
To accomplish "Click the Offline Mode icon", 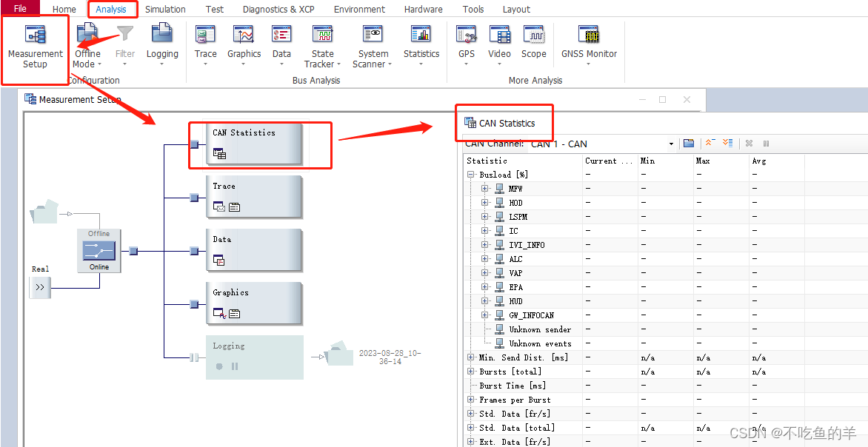I will 87,34.
